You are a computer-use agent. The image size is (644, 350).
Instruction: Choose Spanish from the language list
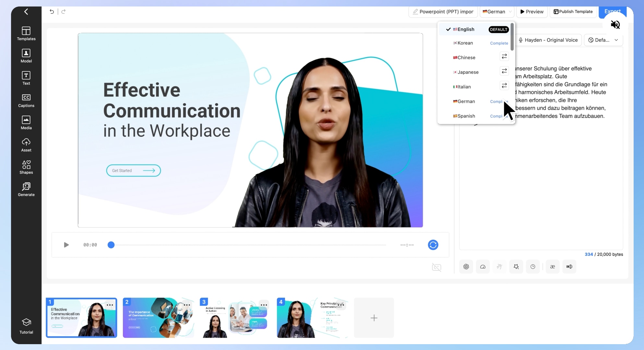click(466, 116)
